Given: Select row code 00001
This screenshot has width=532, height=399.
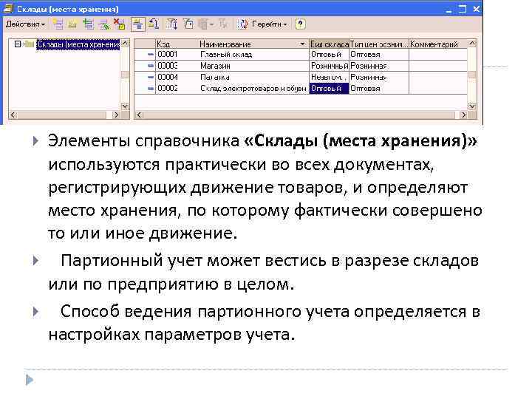Looking at the screenshot, I should point(168,54).
